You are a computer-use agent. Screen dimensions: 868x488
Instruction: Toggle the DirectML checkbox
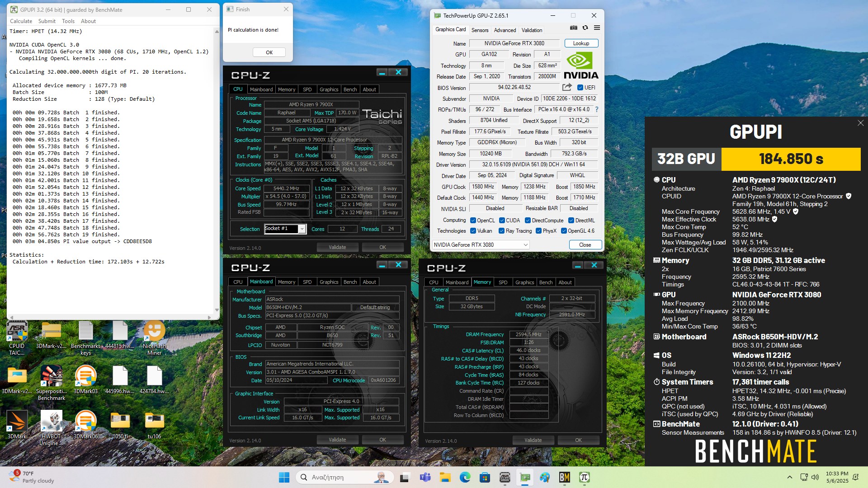coord(571,221)
